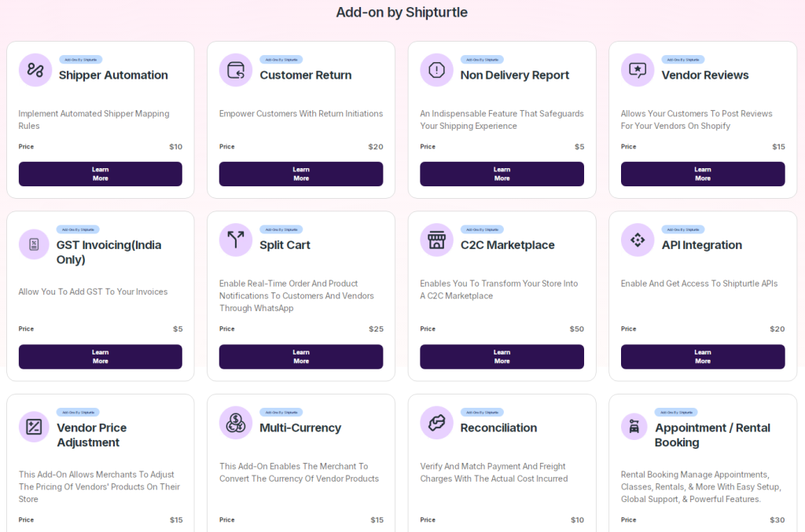Click the Multi-Currency coins icon
The image size is (805, 532).
236,423
